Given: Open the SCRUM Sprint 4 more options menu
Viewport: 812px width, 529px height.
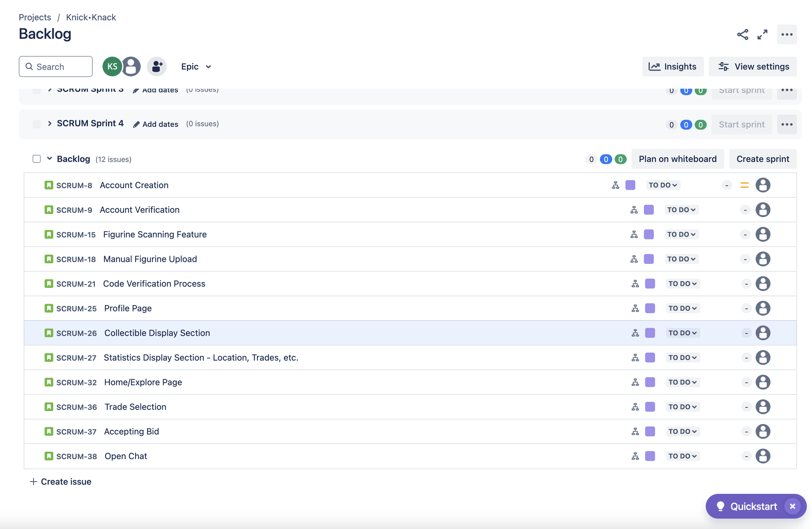Looking at the screenshot, I should tap(787, 124).
